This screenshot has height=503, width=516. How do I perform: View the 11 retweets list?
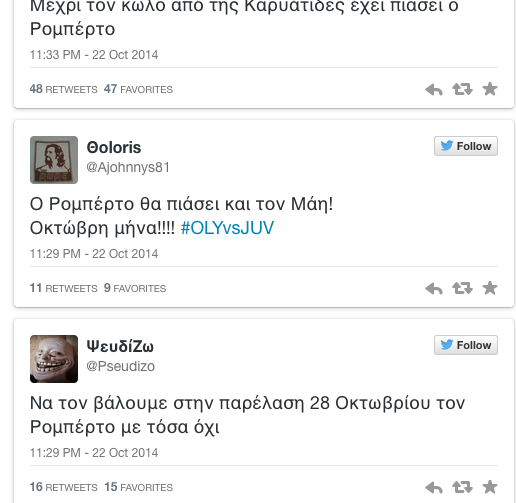point(63,288)
